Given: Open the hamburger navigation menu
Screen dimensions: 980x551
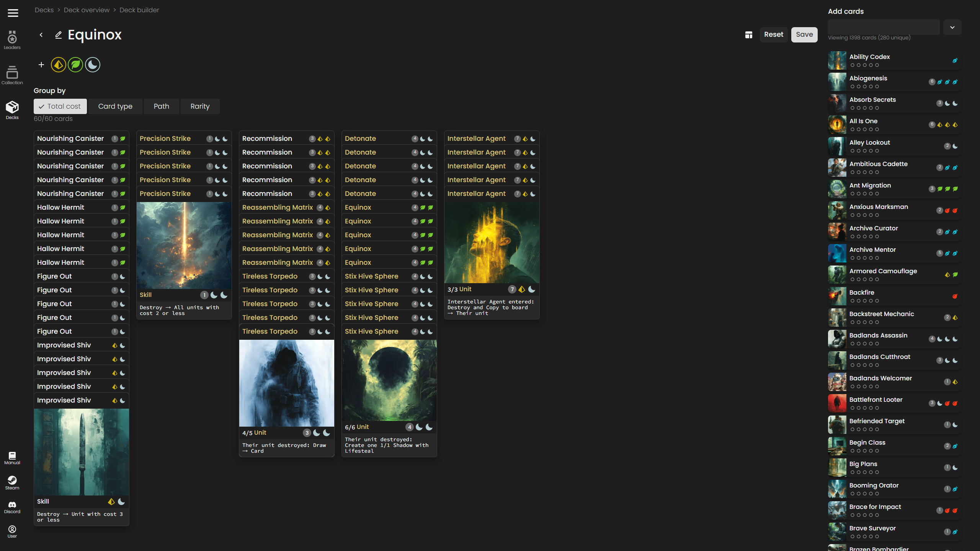Looking at the screenshot, I should click(13, 13).
